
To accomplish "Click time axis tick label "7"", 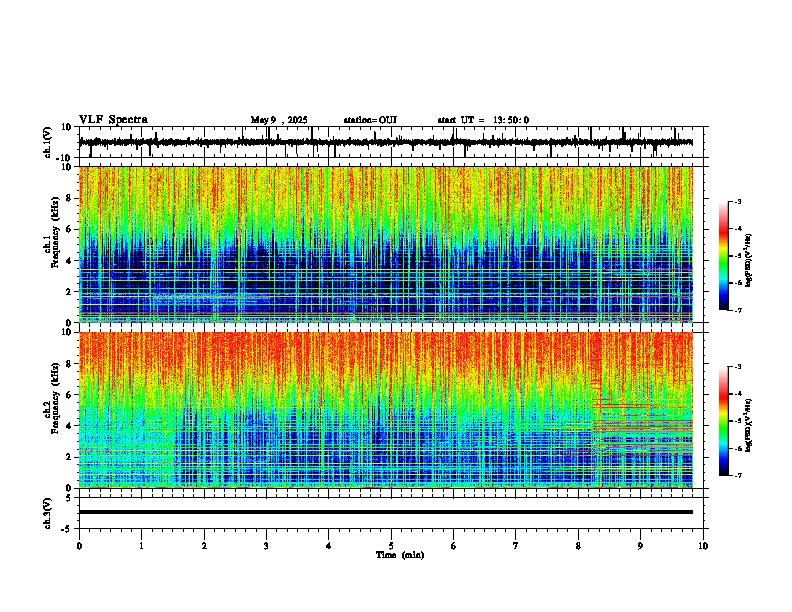I will [x=516, y=546].
